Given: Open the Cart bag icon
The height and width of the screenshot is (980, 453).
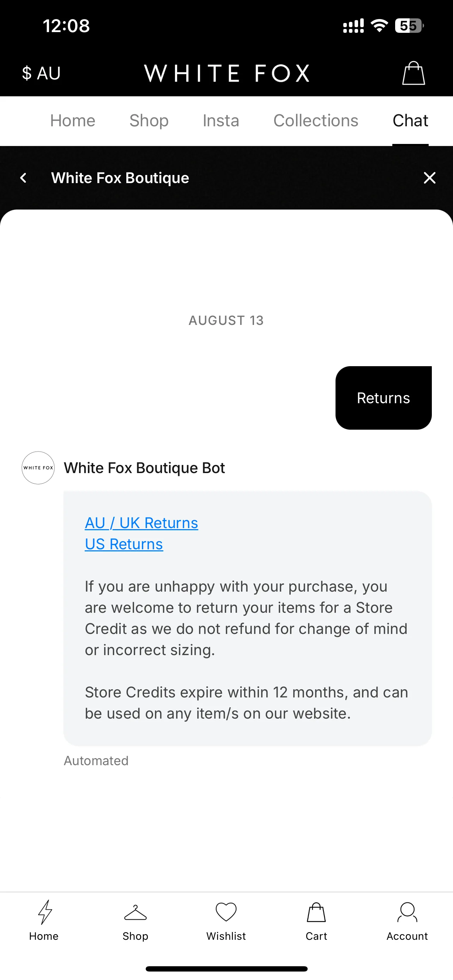Looking at the screenshot, I should [x=316, y=912].
